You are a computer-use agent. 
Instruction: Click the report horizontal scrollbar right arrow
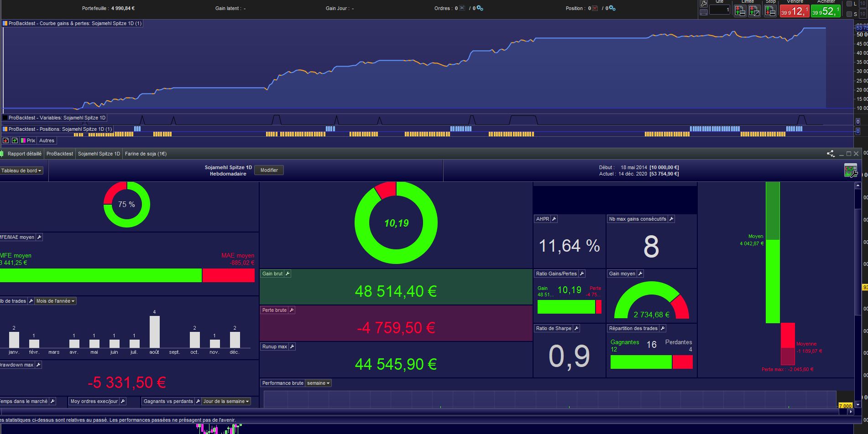point(851,412)
